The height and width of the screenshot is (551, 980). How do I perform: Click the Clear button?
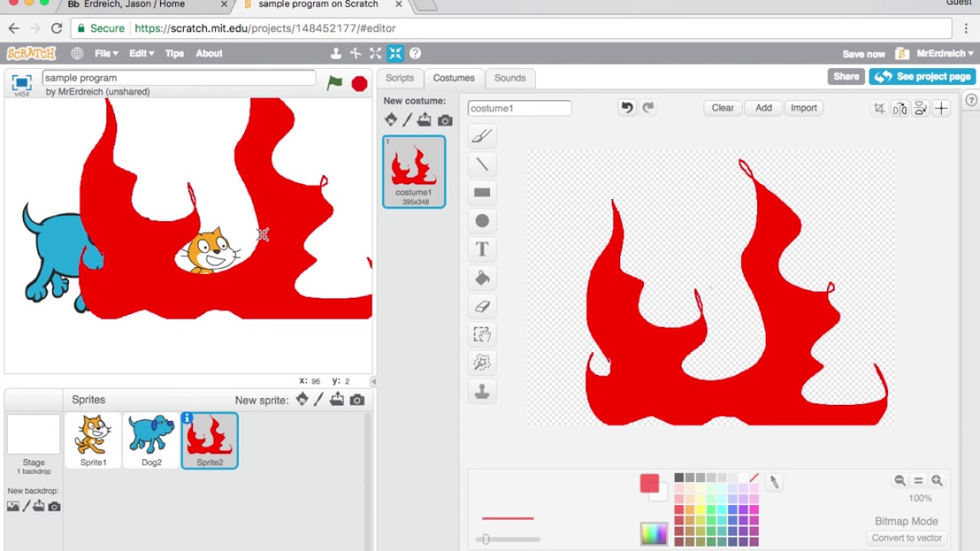(x=723, y=108)
